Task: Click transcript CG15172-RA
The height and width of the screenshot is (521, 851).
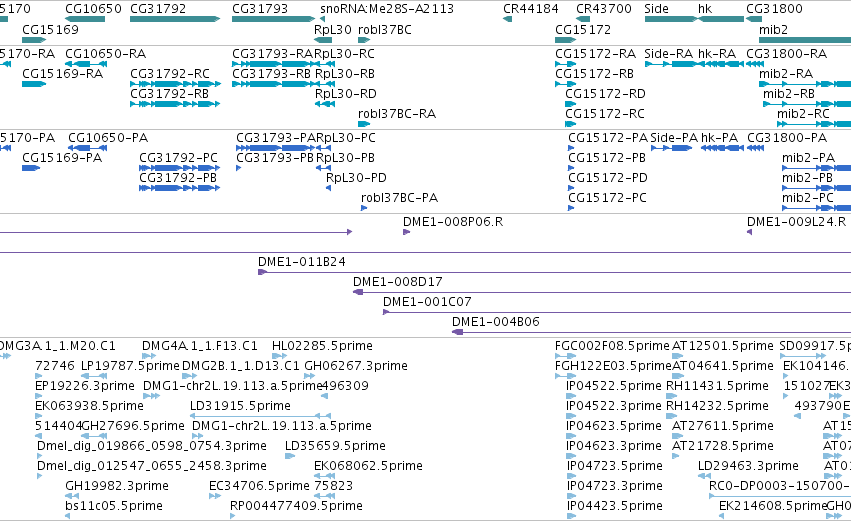Action: (595, 54)
